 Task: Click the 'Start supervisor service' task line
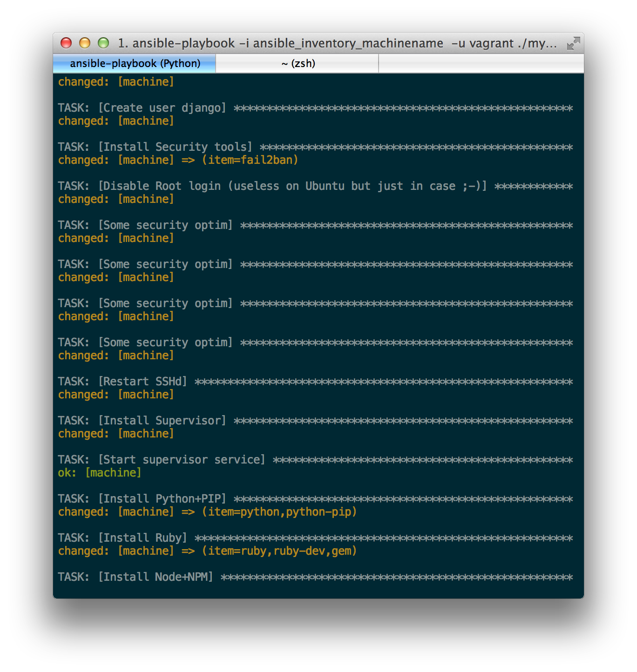pyautogui.click(x=162, y=459)
